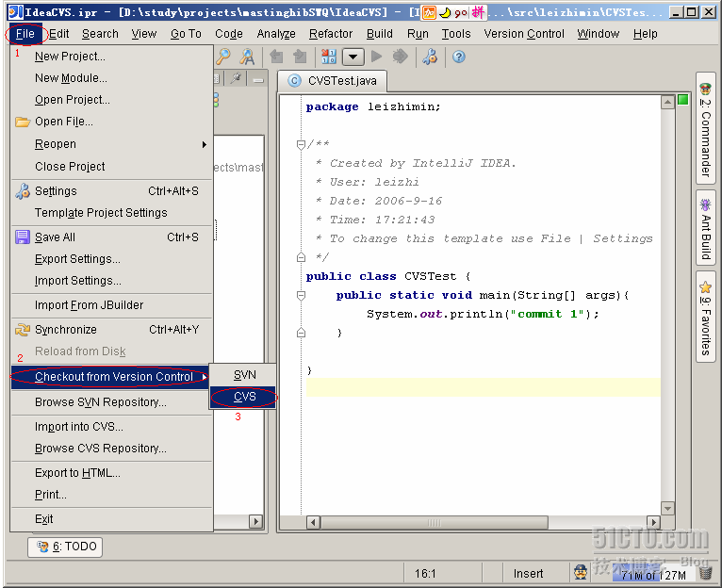This screenshot has height=588, width=722.
Task: Click the Find magnifier icon in toolbar
Action: 223,57
